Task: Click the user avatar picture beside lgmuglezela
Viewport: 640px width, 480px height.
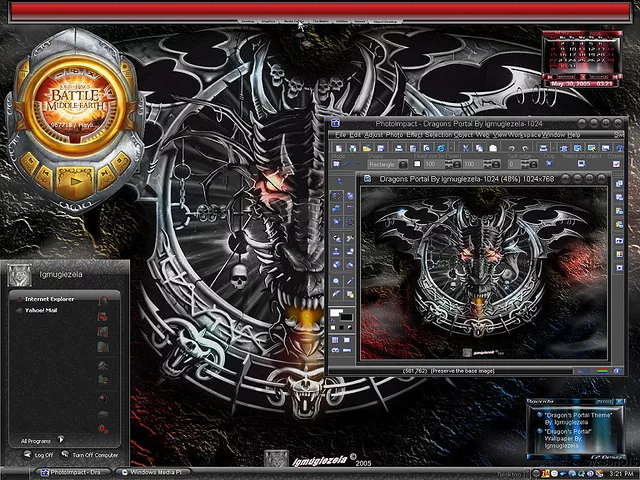Action: coord(19,275)
